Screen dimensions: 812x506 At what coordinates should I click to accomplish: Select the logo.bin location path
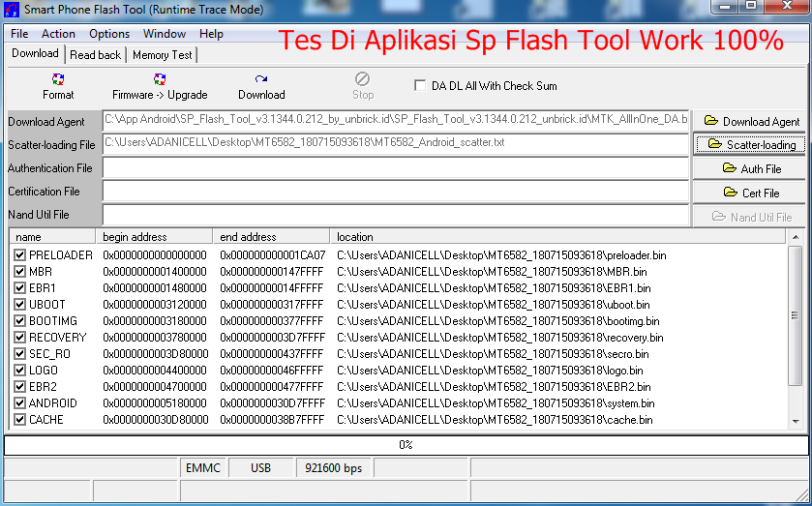tap(490, 371)
